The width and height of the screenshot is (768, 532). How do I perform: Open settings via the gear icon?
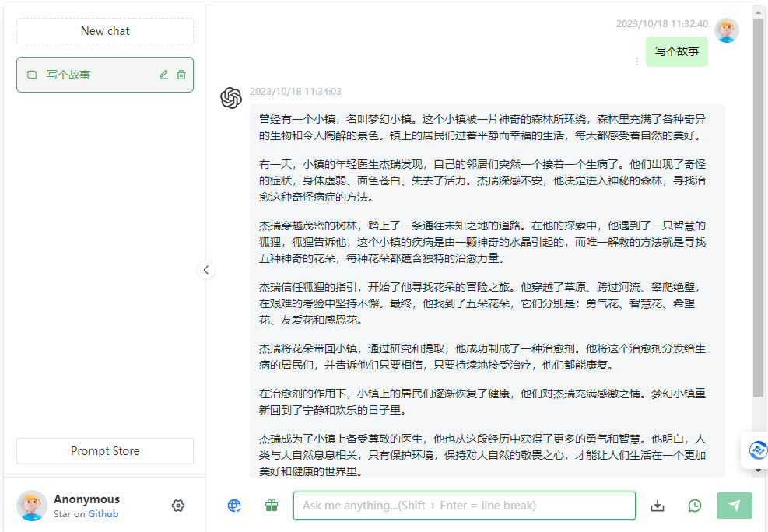point(178,506)
